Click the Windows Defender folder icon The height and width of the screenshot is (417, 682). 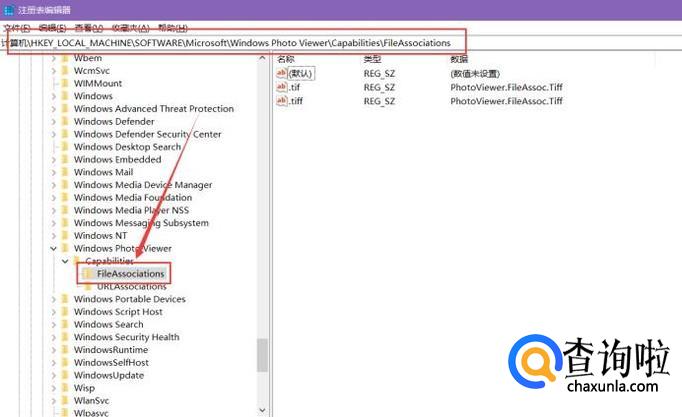click(65, 121)
